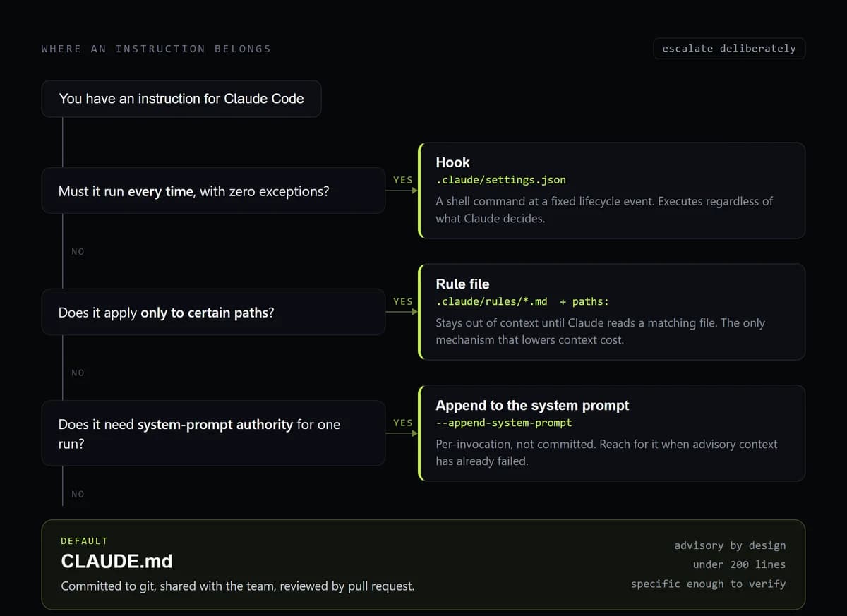The image size is (847, 616).
Task: Click the NO label under the 'certain paths' question
Action: pyautogui.click(x=78, y=373)
